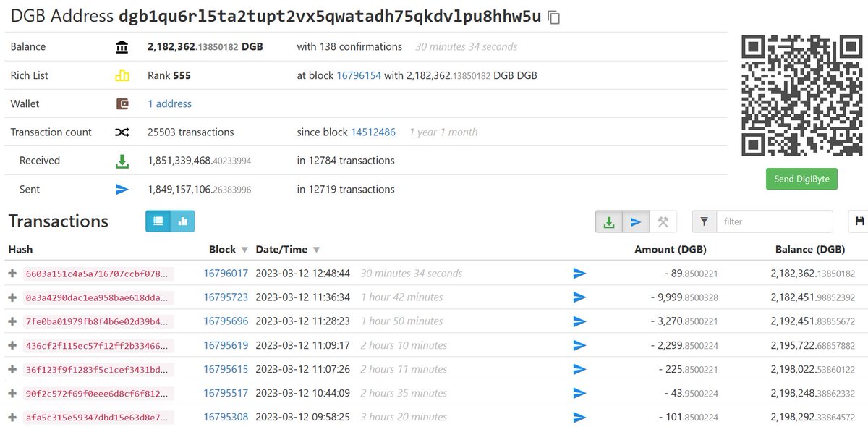
Task: Click the 25503 transactions count text
Action: (x=191, y=132)
